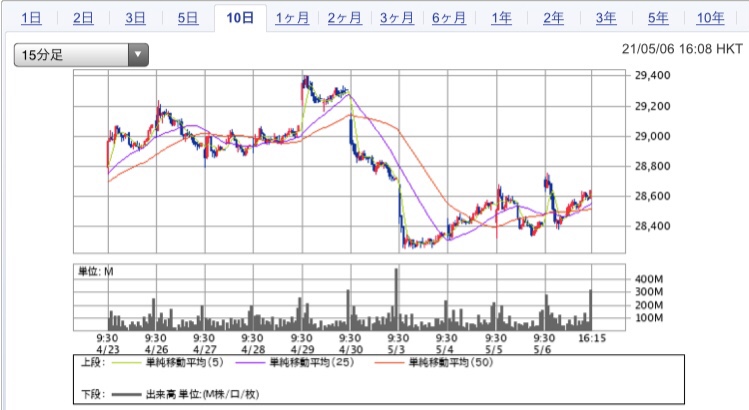
Task: Click the 4/26 date axis label
Action: (x=156, y=350)
